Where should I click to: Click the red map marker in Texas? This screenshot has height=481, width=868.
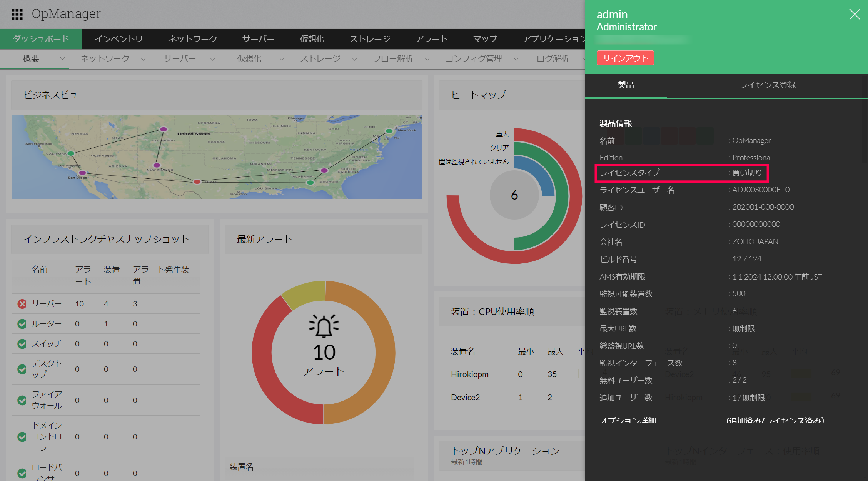tap(197, 181)
